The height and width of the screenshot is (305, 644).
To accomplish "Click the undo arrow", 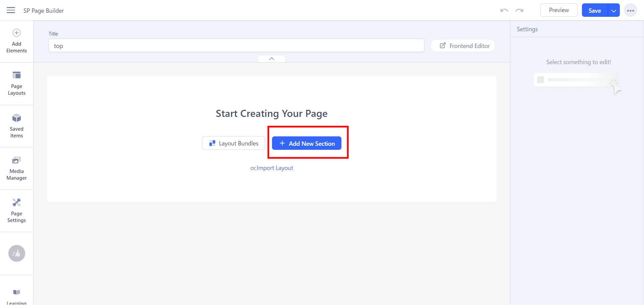I will click(x=504, y=10).
